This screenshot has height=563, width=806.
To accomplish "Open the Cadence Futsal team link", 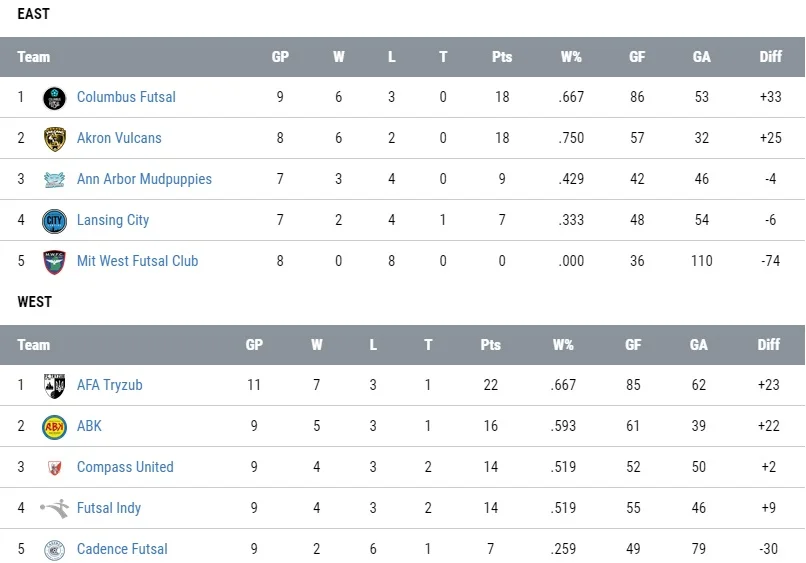I will tap(122, 550).
